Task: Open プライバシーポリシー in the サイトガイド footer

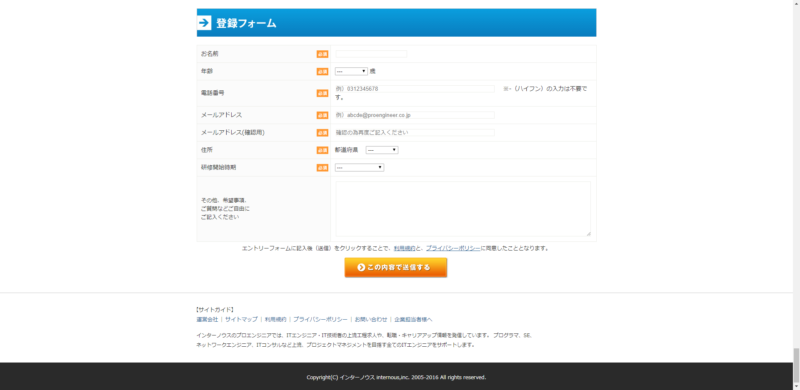Action: click(x=320, y=319)
